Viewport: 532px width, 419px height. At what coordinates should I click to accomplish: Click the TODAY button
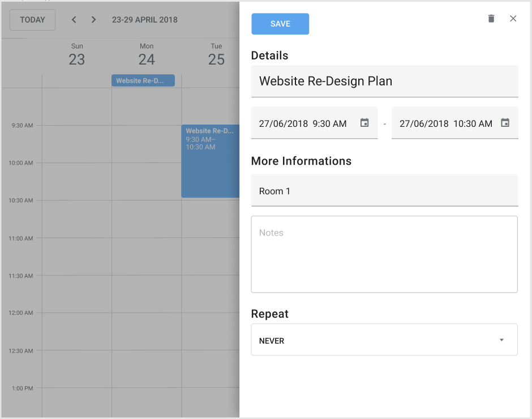(x=32, y=19)
